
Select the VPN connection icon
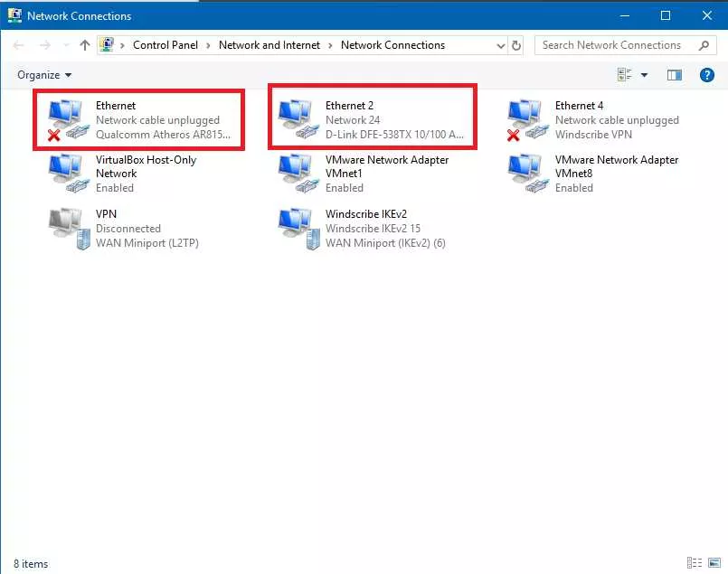[69, 229]
